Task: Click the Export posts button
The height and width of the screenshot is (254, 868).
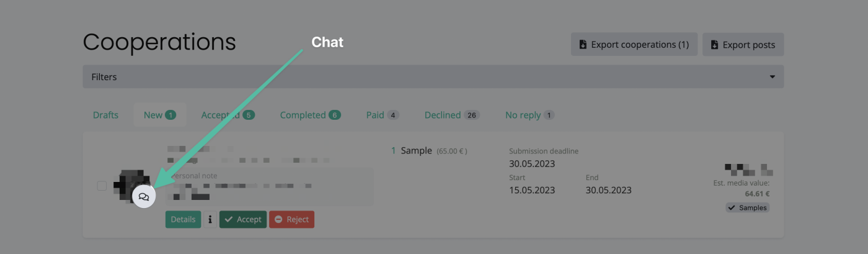Action: click(x=743, y=45)
